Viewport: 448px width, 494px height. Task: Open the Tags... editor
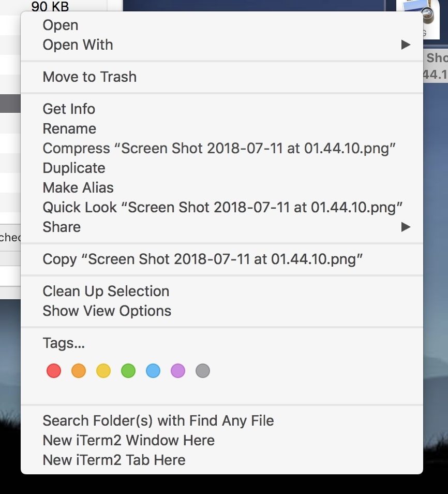pos(64,343)
